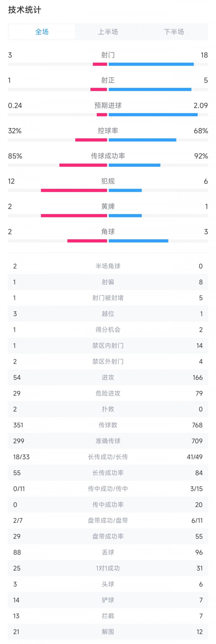Click the 传球成功率 bar
This screenshot has height=644, width=216.
[x=108, y=165]
